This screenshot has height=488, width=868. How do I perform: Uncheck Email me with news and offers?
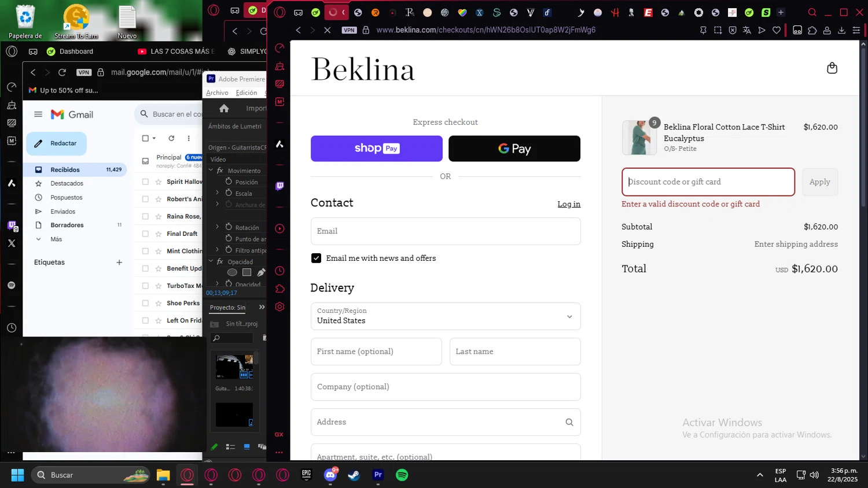coord(316,258)
